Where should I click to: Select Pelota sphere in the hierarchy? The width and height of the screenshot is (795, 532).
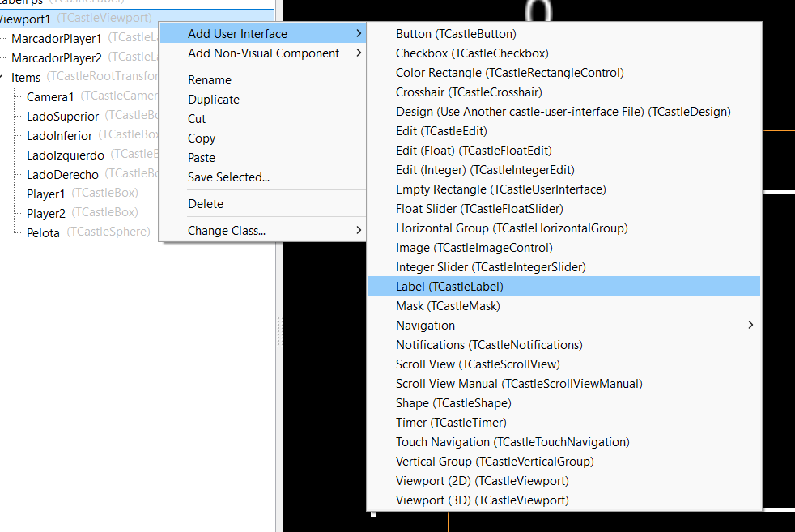pos(43,232)
